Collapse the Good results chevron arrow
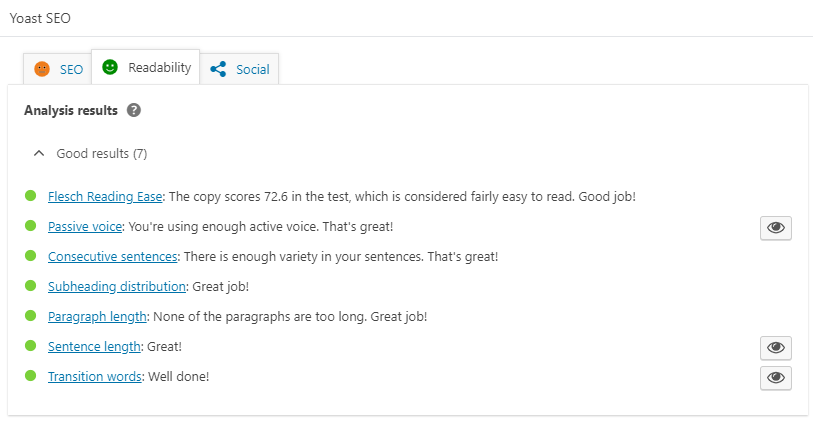 pos(39,154)
